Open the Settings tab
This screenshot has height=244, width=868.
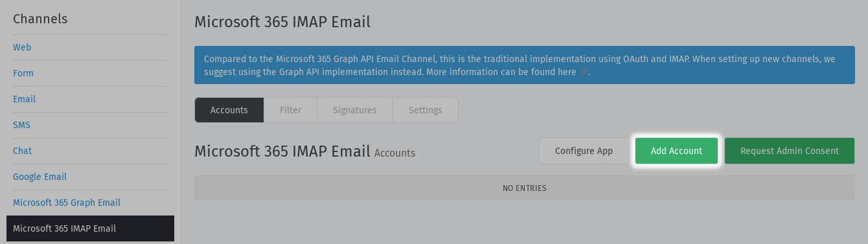(425, 110)
